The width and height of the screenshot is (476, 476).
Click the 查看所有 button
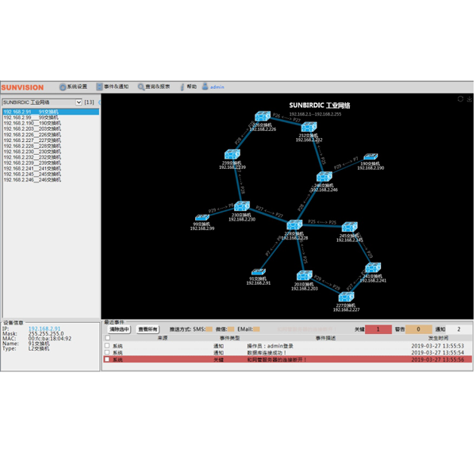tap(148, 329)
